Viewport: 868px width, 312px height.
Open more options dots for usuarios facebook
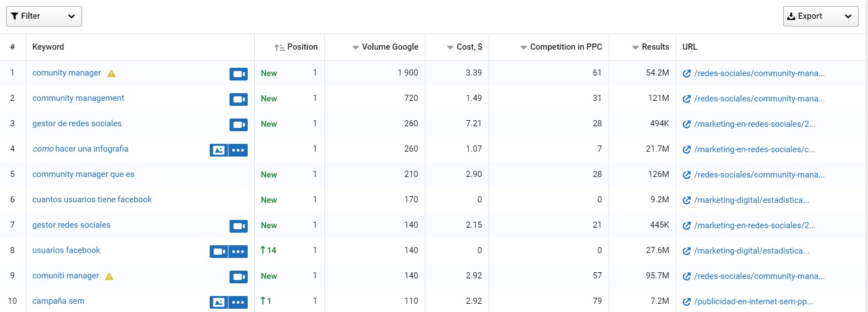(238, 251)
